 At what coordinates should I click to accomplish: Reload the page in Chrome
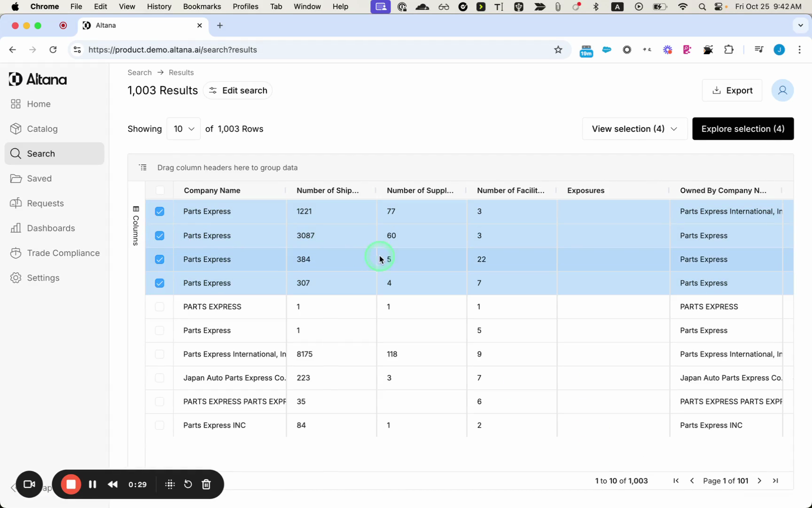coord(53,50)
